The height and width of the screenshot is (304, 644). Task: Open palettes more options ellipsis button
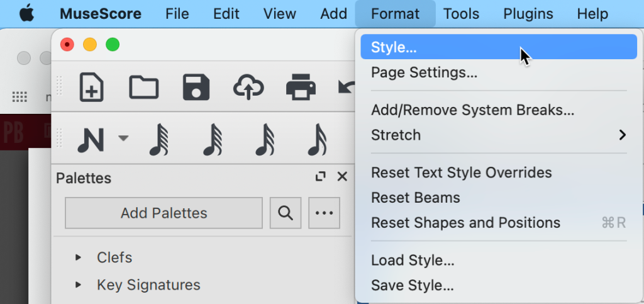coord(324,213)
